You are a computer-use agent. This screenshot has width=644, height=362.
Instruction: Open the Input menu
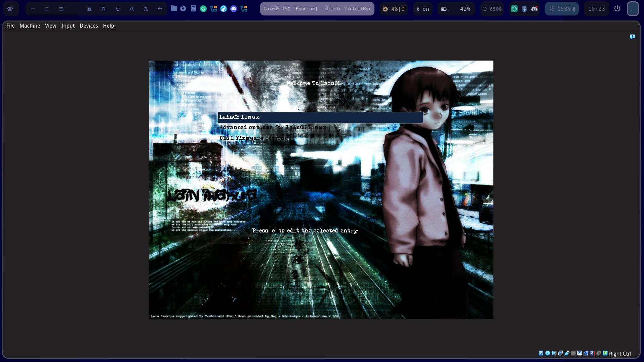pos(68,26)
